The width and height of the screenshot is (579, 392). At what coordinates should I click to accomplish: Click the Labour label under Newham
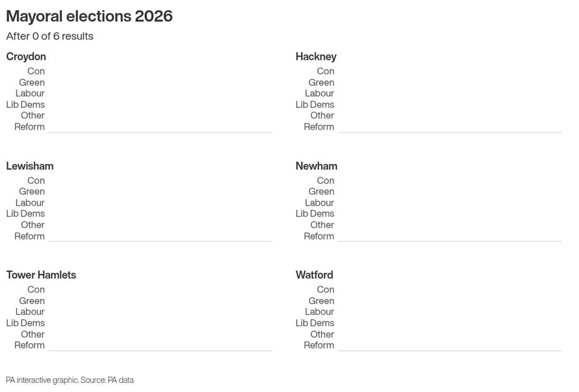320,203
